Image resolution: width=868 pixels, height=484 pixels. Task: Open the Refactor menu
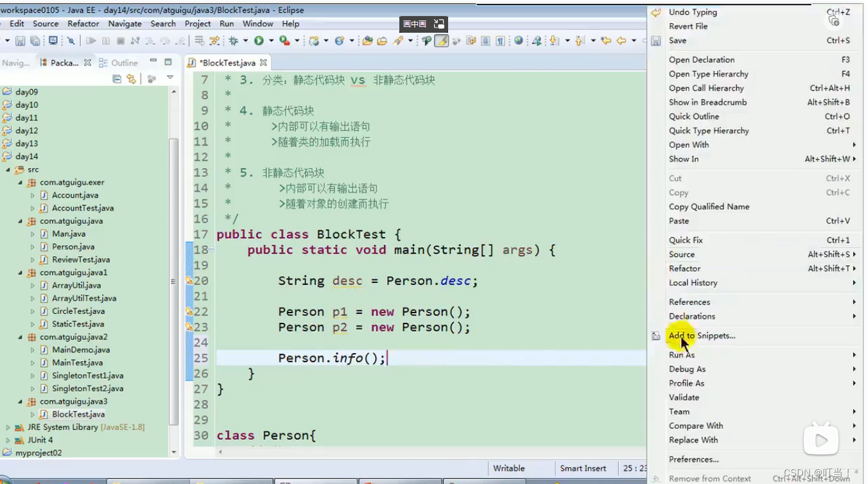83,24
